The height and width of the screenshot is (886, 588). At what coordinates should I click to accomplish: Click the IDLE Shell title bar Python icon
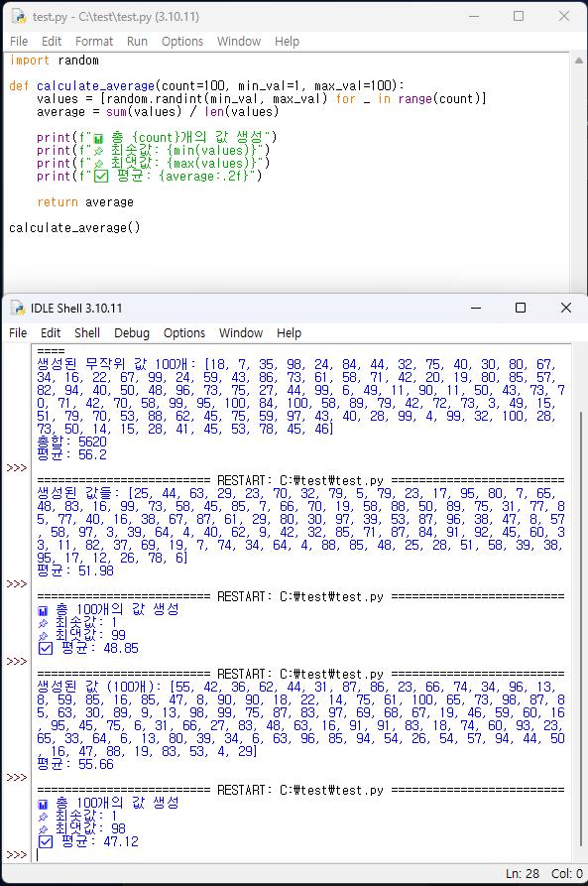[18, 308]
